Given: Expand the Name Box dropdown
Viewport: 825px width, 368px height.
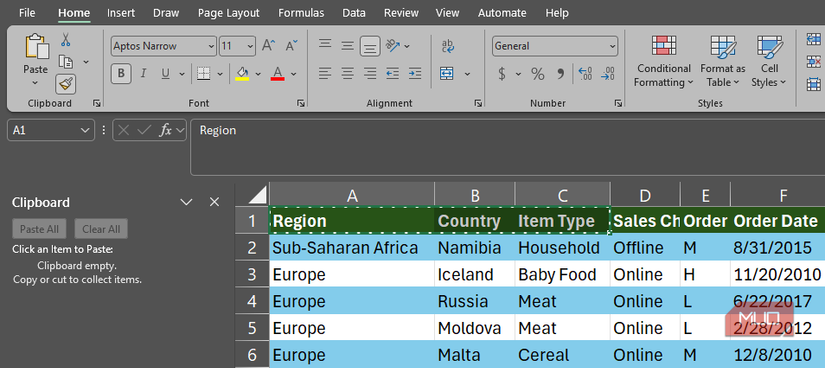Looking at the screenshot, I should click(85, 130).
